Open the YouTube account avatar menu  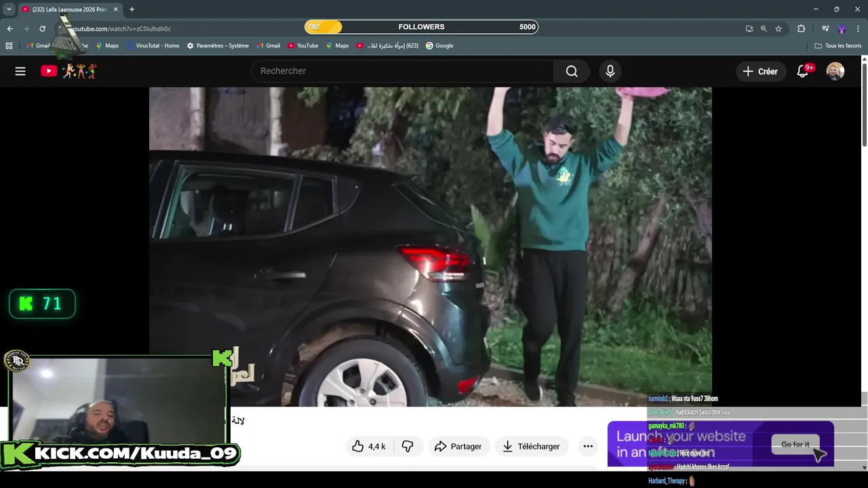835,71
